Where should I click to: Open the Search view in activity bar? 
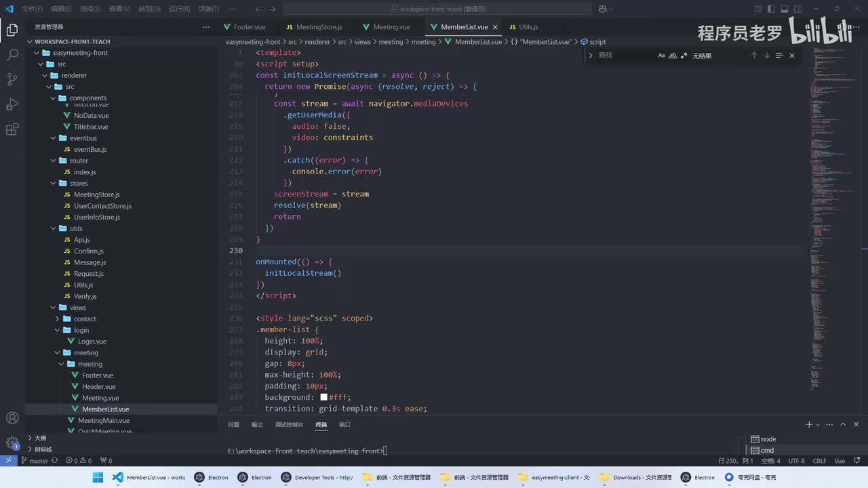pos(12,55)
